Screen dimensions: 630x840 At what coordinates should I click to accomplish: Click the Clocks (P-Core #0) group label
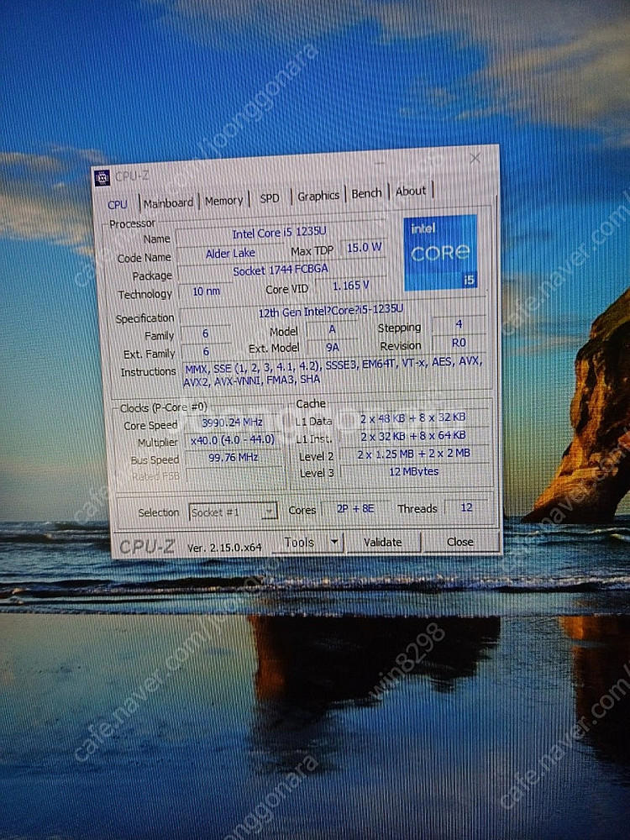point(163,407)
